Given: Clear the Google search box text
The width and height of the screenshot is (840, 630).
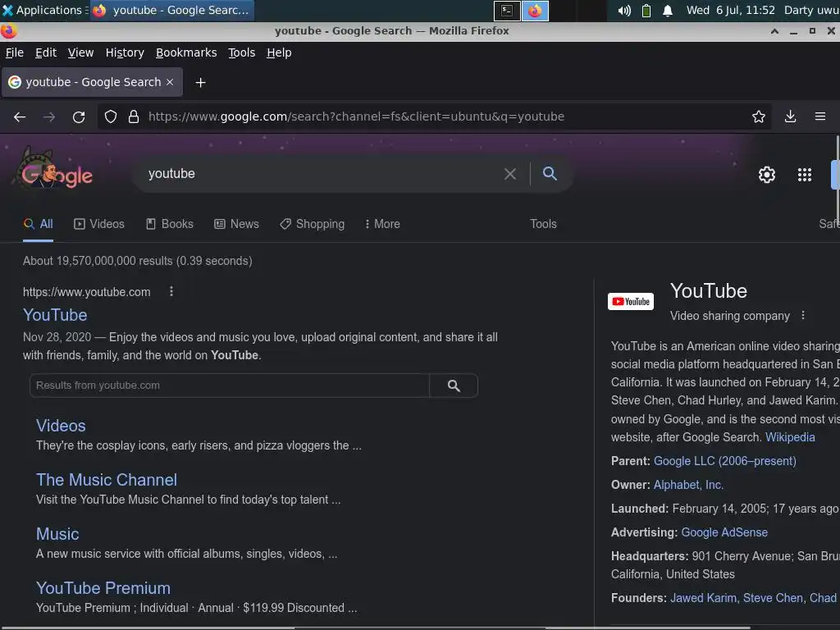Looking at the screenshot, I should pyautogui.click(x=510, y=174).
